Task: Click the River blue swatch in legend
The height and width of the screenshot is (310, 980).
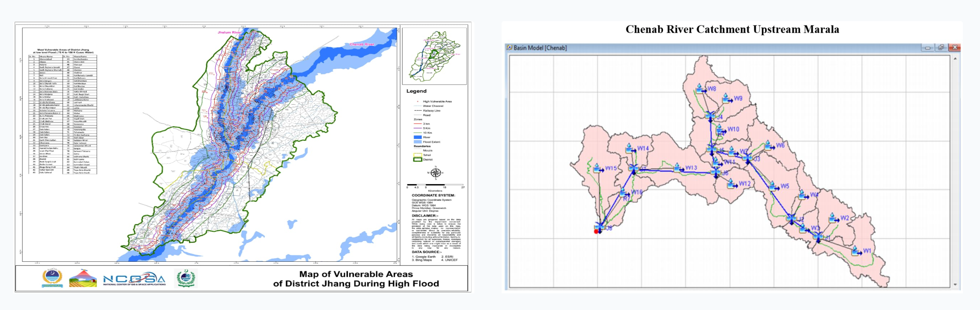Action: click(417, 138)
